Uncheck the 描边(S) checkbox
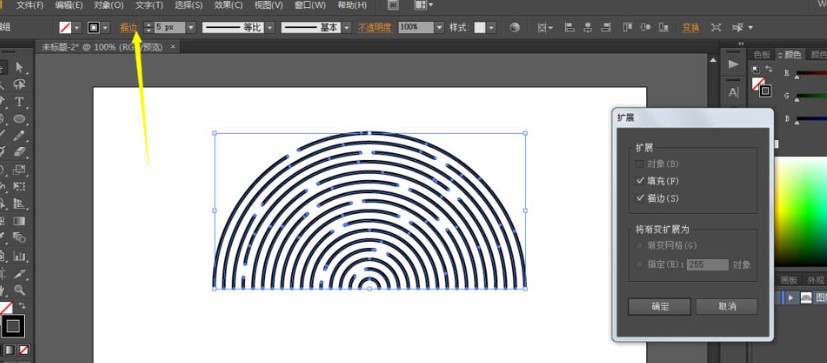The height and width of the screenshot is (363, 827). point(640,198)
